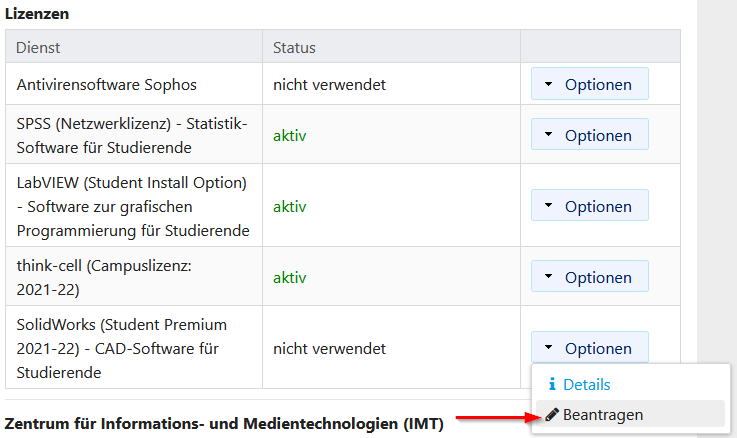737x438 pixels.
Task: Click nicht verwendet status in SolidWorks row
Action: coord(329,348)
